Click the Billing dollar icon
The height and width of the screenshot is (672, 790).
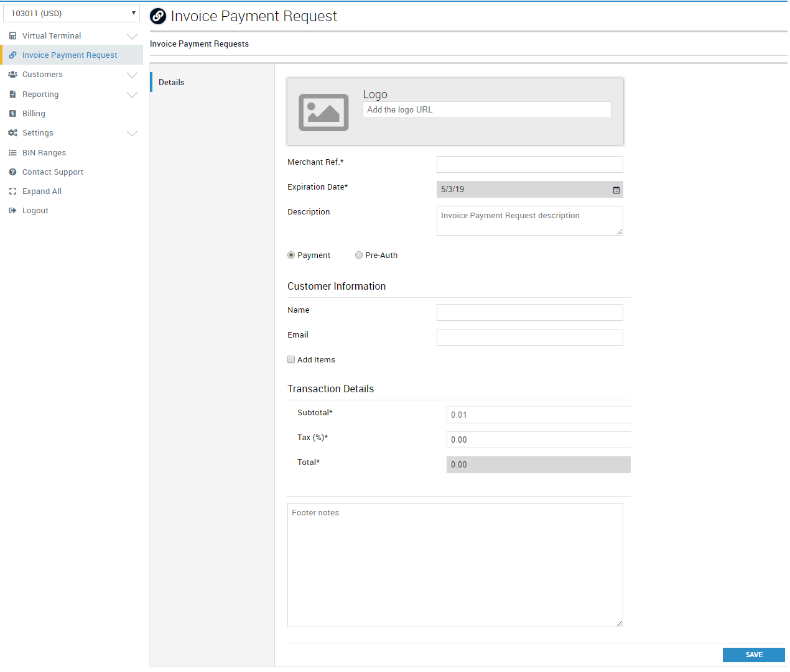click(12, 114)
